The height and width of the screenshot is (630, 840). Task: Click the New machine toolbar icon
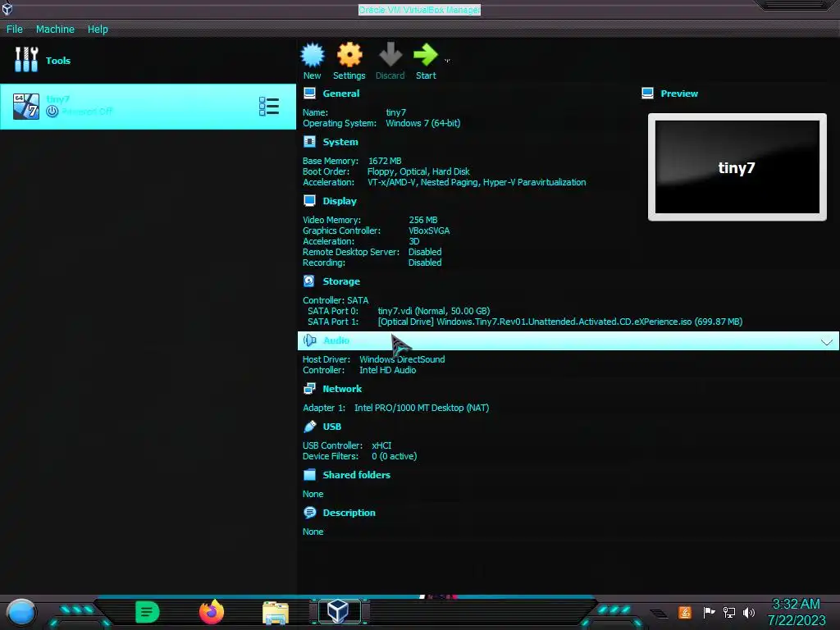(313, 55)
